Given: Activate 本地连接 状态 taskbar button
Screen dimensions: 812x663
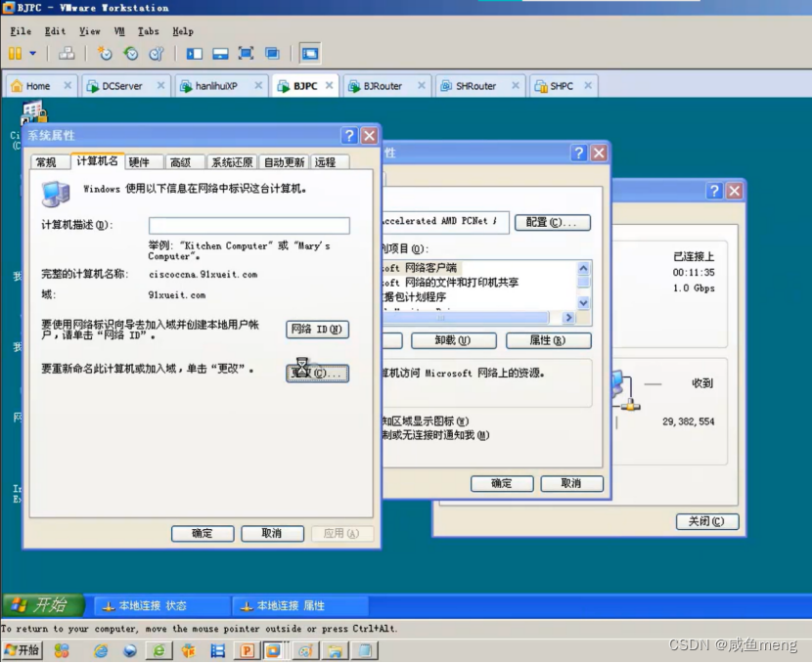Looking at the screenshot, I should tap(161, 606).
